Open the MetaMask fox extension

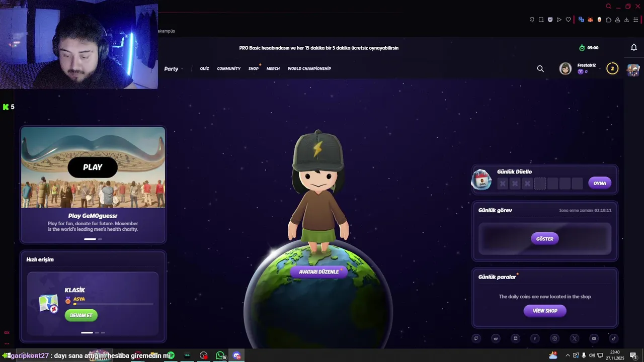[x=590, y=20]
